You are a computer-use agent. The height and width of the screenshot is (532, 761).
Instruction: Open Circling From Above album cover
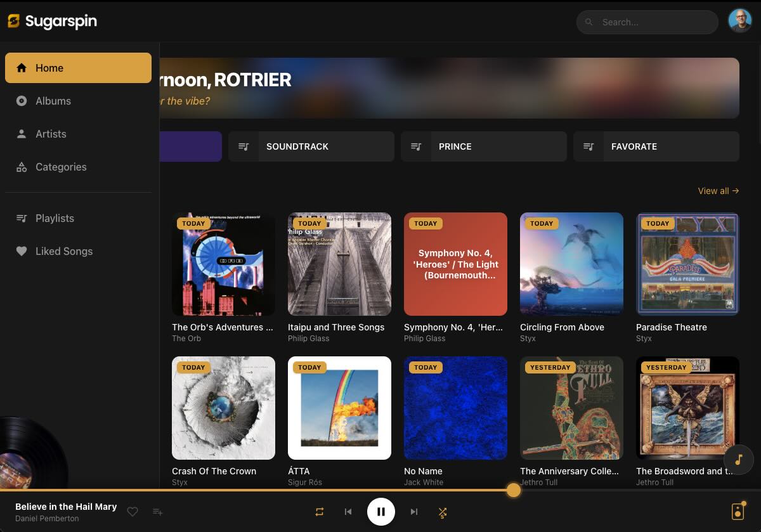[571, 264]
